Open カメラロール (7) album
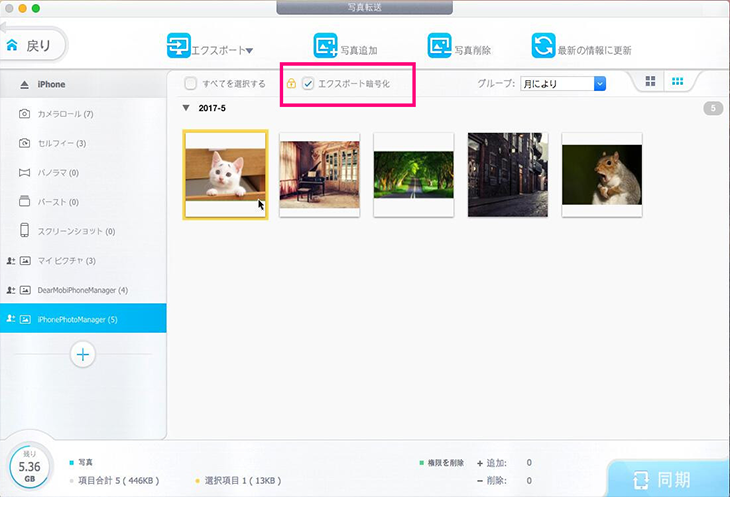The width and height of the screenshot is (730, 510). tap(83, 114)
